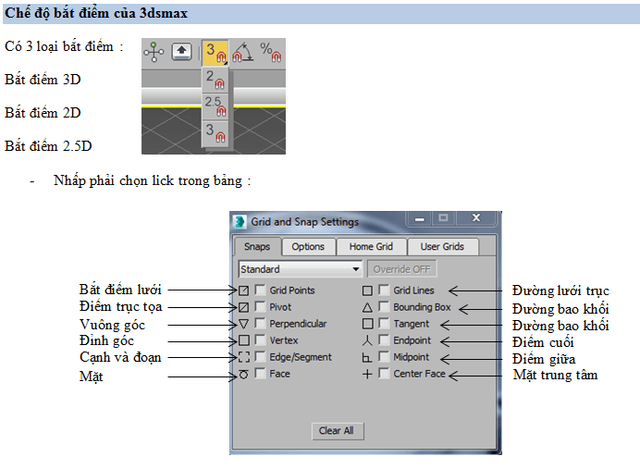Viewport: 640px width, 470px height.
Task: Click the Endpoint snap symbol icon
Action: click(367, 340)
